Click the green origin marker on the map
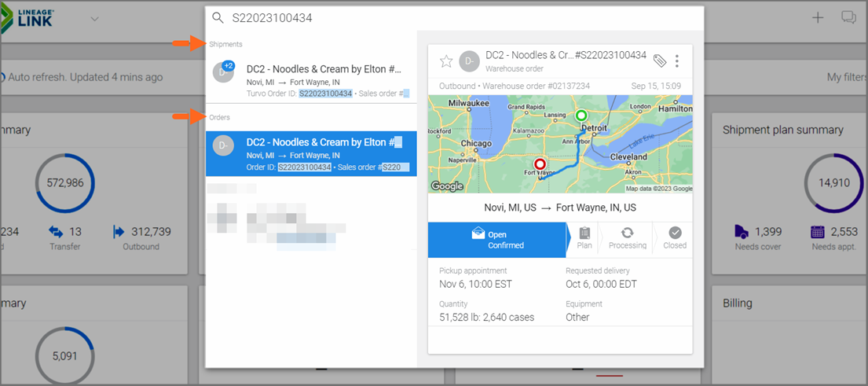The width and height of the screenshot is (868, 386). point(580,116)
